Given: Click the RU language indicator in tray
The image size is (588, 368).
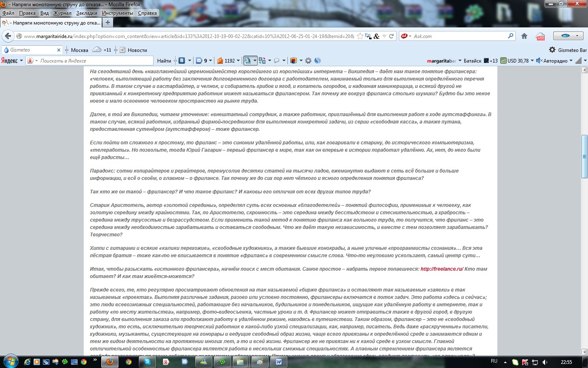Looking at the screenshot, I should click(494, 361).
